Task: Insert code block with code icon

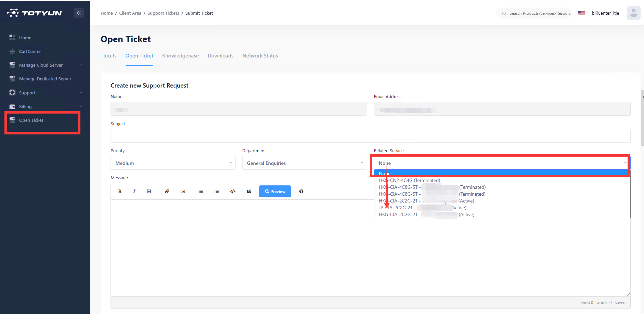Action: click(233, 192)
